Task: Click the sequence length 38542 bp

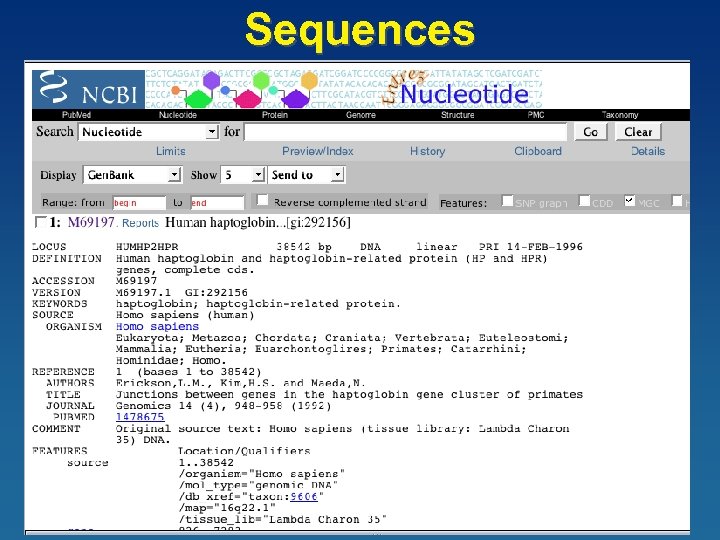Action: tap(304, 247)
